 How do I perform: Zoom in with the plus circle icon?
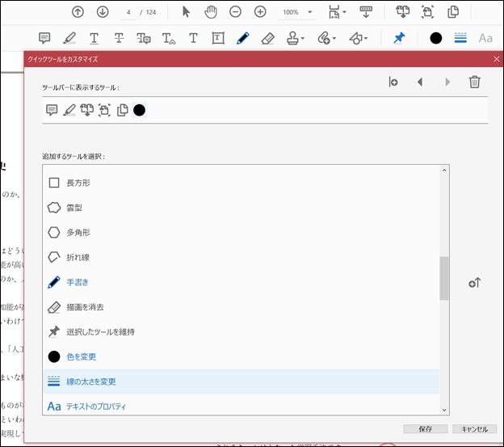point(260,12)
